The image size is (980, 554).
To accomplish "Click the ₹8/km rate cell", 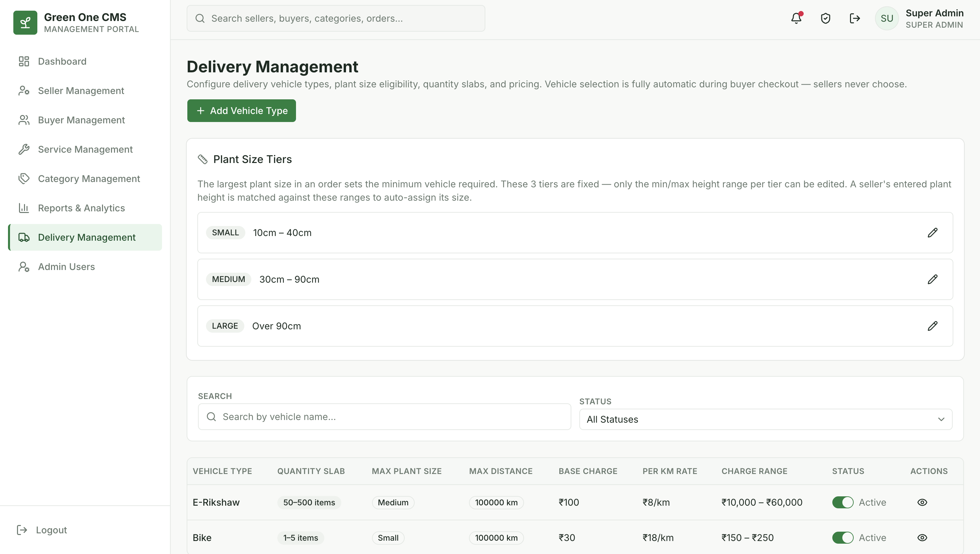I will (x=656, y=502).
